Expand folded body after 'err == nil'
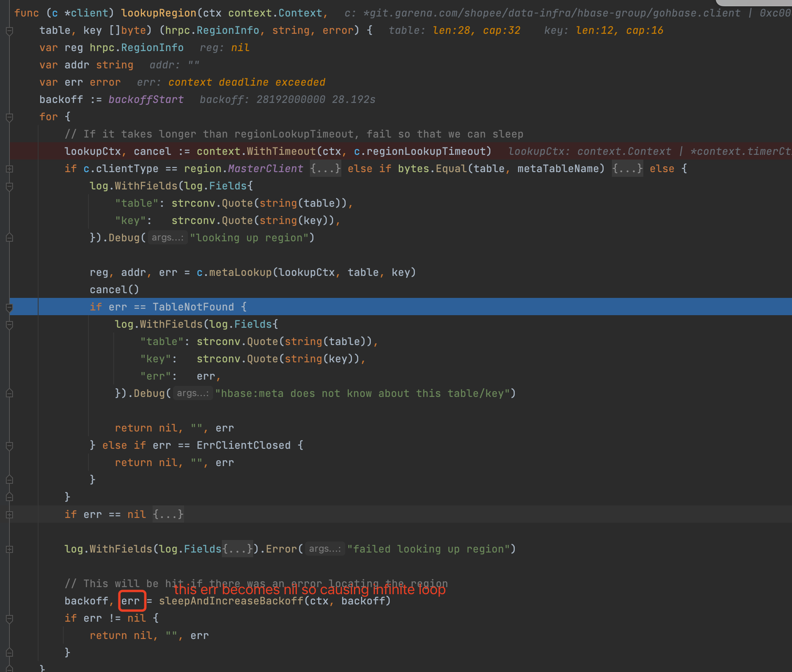The image size is (792, 672). tap(168, 515)
